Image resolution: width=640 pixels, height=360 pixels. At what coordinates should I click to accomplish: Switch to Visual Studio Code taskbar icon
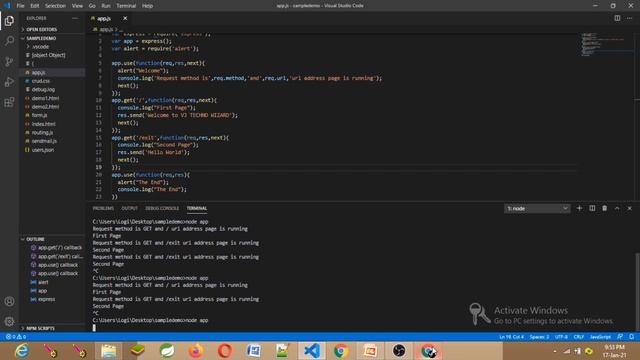click(x=312, y=351)
